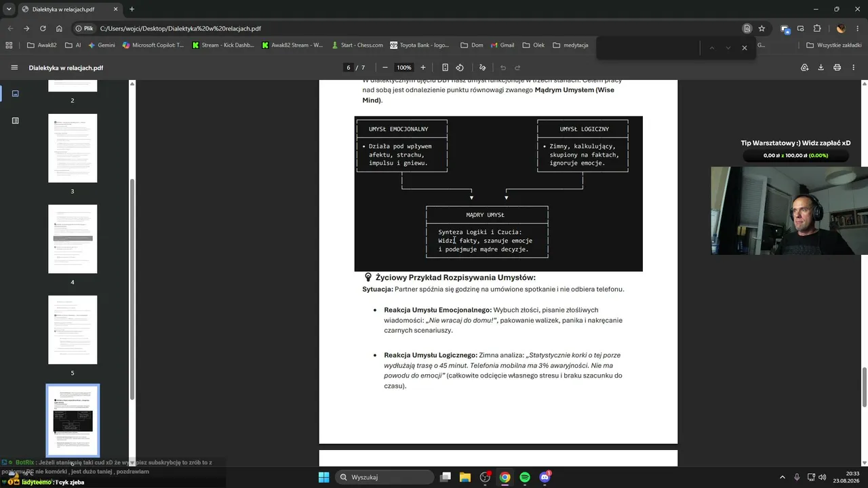Open Spotify from the taskbar
868x488 pixels.
pos(525,477)
